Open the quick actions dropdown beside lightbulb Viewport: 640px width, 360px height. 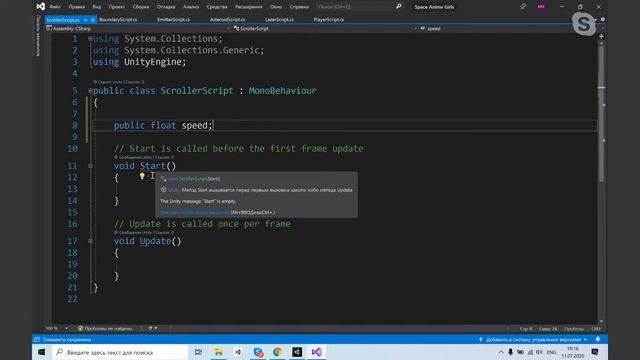click(147, 176)
